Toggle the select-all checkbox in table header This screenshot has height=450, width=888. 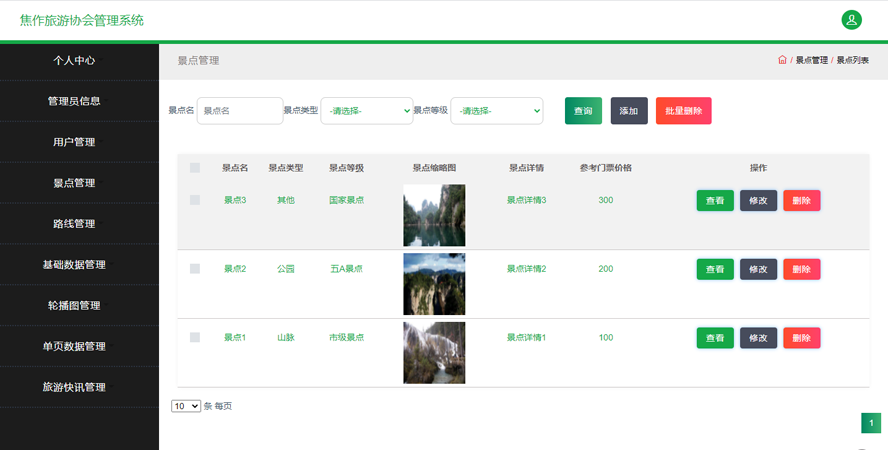coord(195,168)
